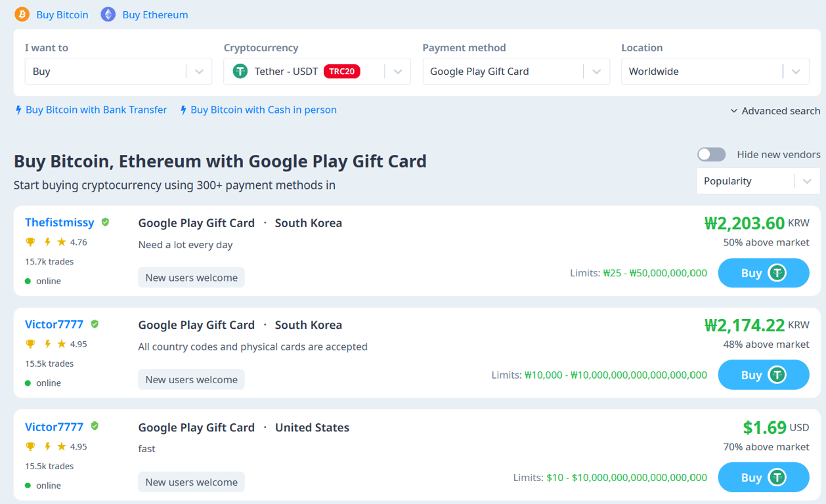Viewport: 826px width, 504px height.
Task: Expand the Advanced search options
Action: [775, 110]
